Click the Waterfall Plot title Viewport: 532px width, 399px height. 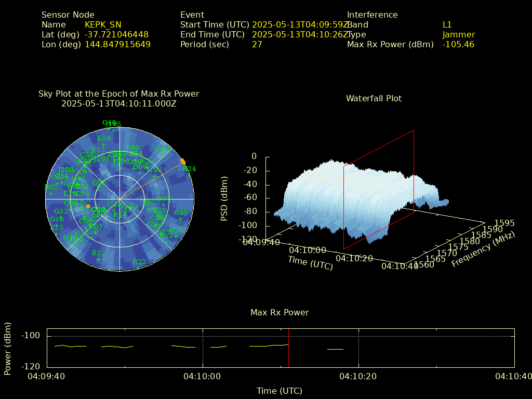[x=374, y=98]
